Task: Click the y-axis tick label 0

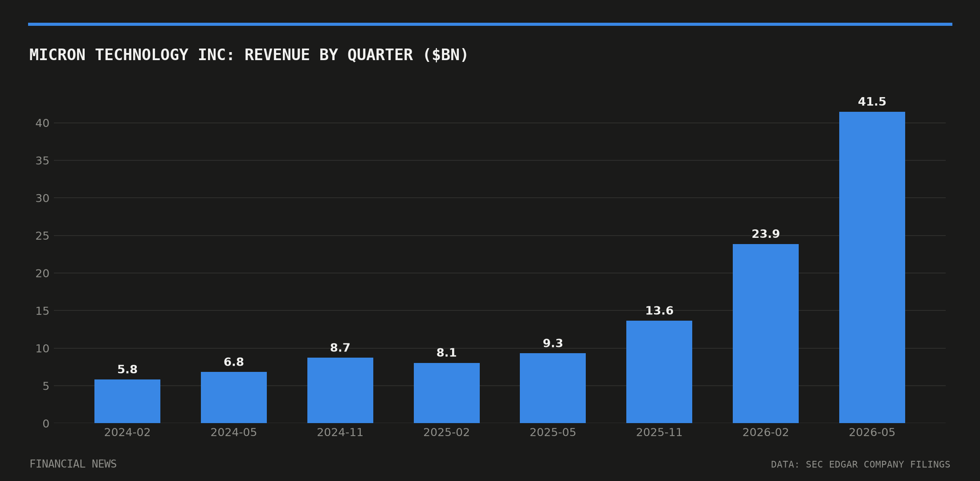Action: (46, 424)
